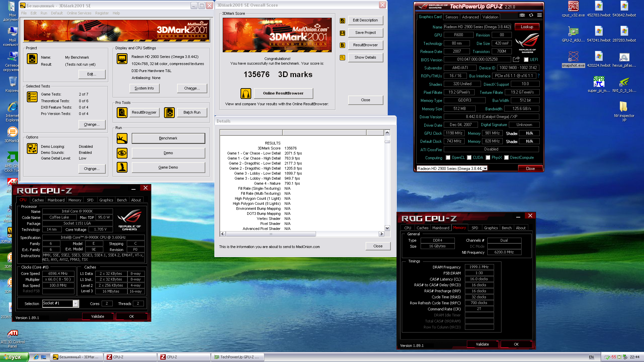This screenshot has height=362, width=644.
Task: Click the Benchmark button in 3DMark Run group
Action: (168, 138)
